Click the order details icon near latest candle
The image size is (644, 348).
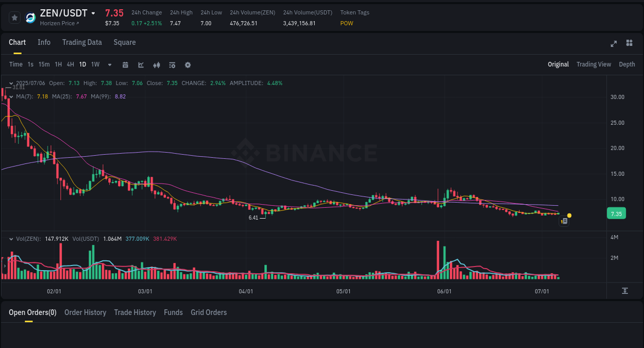click(564, 221)
